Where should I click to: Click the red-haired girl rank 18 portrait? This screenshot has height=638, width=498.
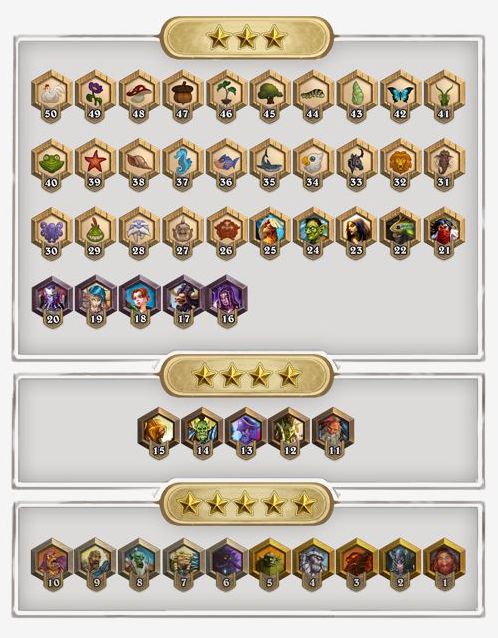140,301
